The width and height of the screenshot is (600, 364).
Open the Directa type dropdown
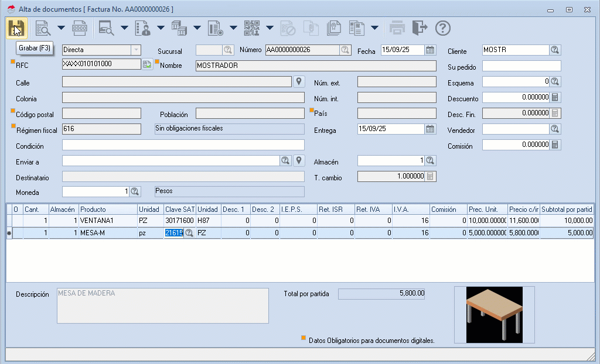pyautogui.click(x=135, y=50)
